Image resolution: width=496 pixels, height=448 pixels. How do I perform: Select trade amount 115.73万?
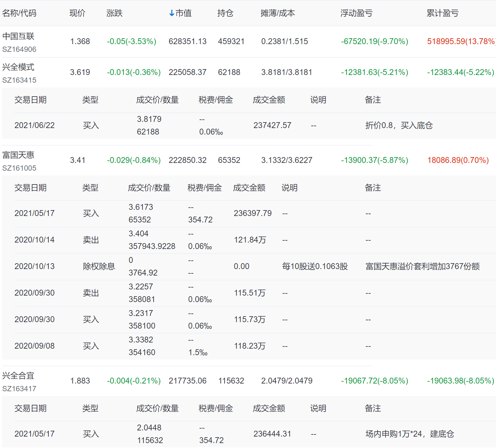pyautogui.click(x=250, y=319)
